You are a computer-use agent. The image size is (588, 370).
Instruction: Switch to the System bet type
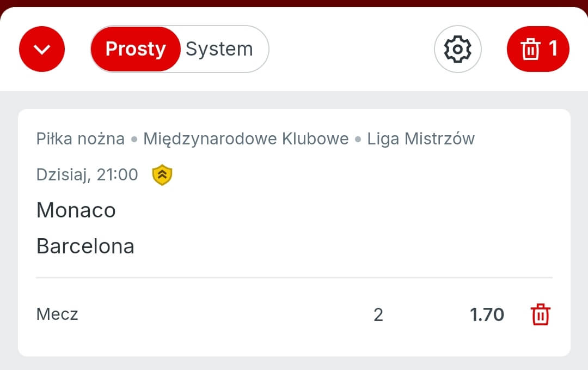pos(219,49)
